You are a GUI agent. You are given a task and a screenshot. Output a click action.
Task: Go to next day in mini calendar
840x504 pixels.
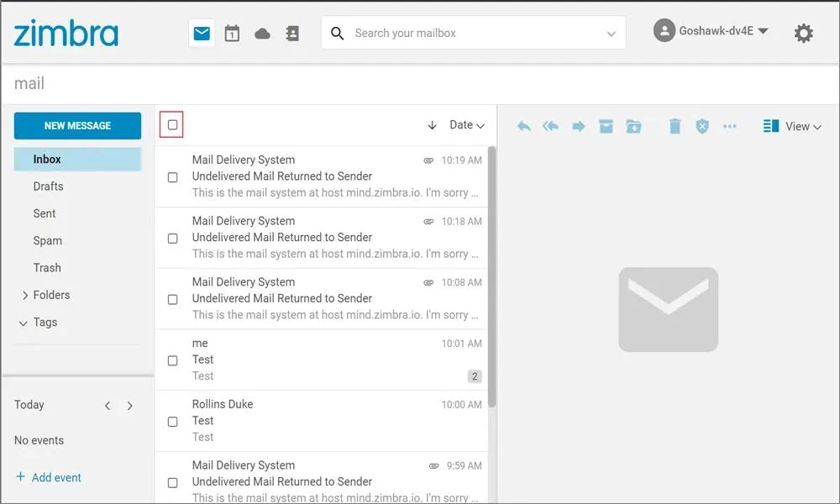tap(129, 406)
